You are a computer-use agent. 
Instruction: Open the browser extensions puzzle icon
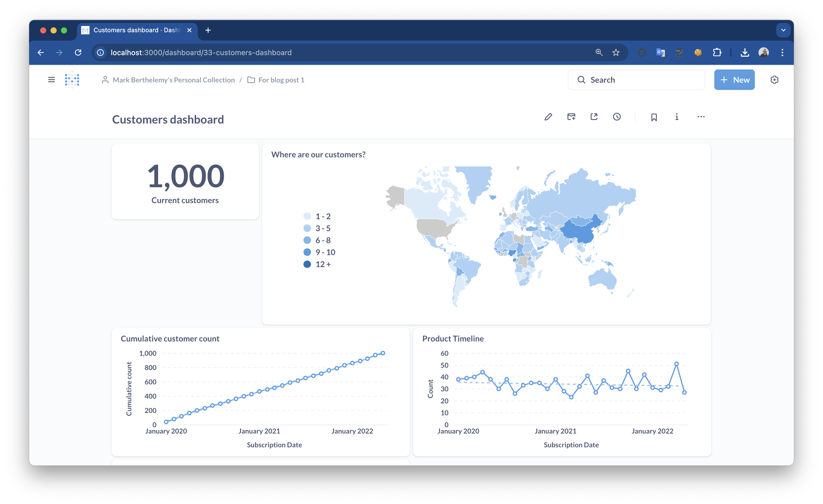click(x=717, y=53)
